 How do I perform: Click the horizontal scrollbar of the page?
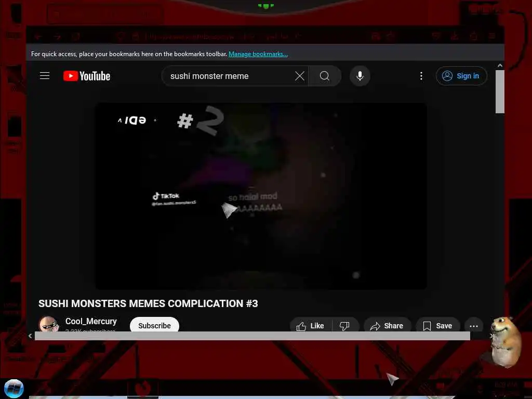(x=252, y=336)
